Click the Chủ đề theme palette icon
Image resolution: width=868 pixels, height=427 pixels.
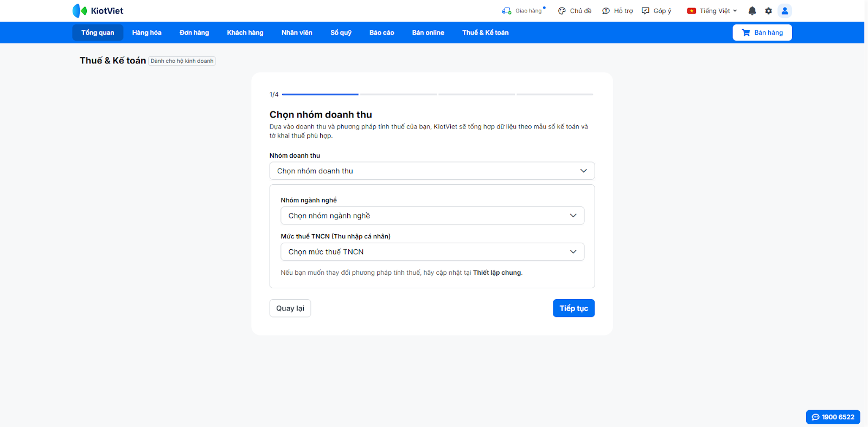562,11
